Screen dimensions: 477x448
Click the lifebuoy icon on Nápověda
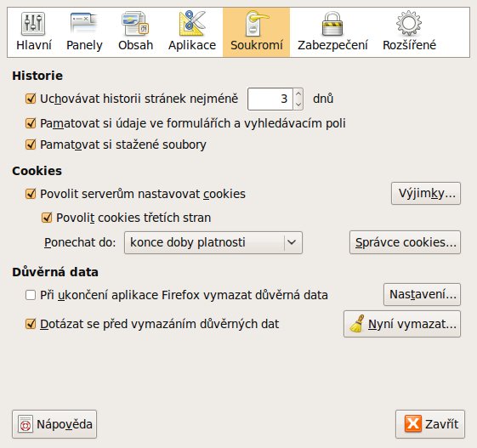point(26,424)
